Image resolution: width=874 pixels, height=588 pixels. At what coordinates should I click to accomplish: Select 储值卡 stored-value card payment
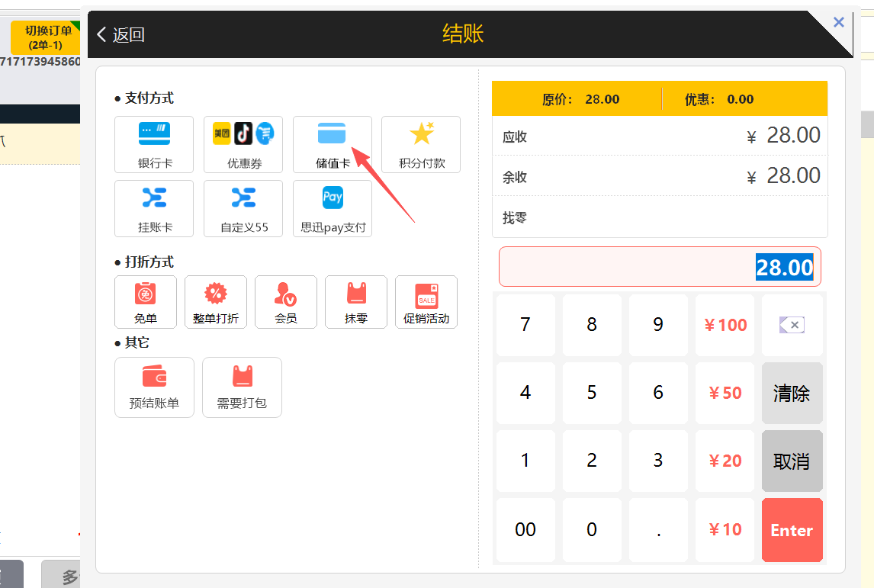coord(333,144)
